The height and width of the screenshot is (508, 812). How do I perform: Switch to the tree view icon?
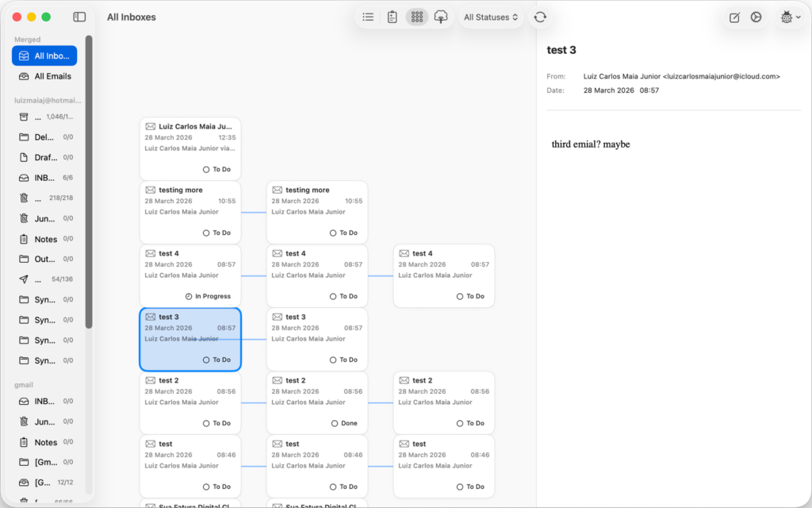pyautogui.click(x=441, y=17)
